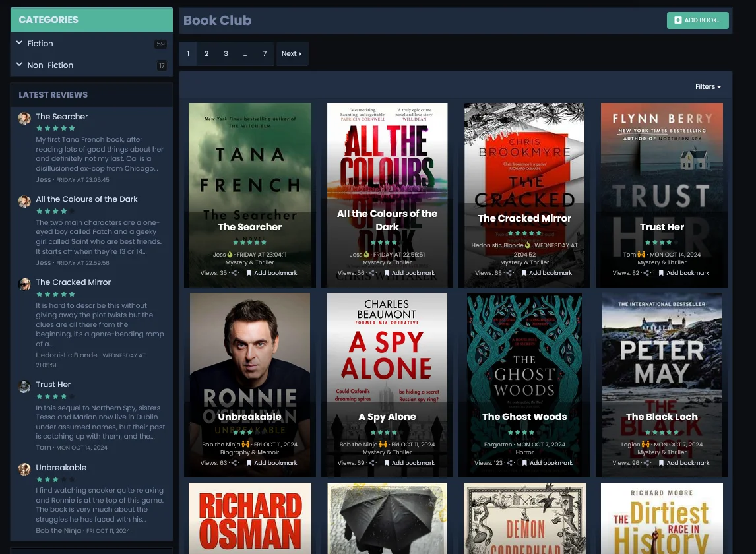Open the Filters dropdown

pyautogui.click(x=708, y=87)
